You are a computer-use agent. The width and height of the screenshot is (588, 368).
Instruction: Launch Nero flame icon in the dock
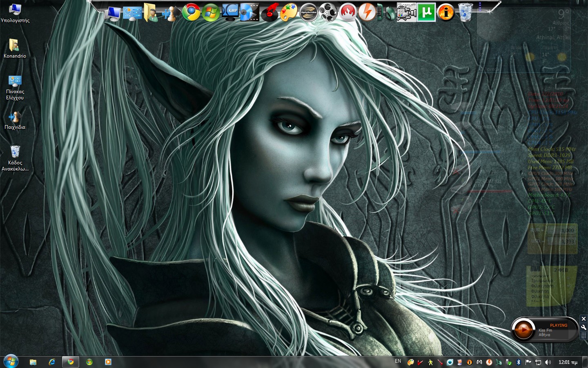click(x=347, y=12)
